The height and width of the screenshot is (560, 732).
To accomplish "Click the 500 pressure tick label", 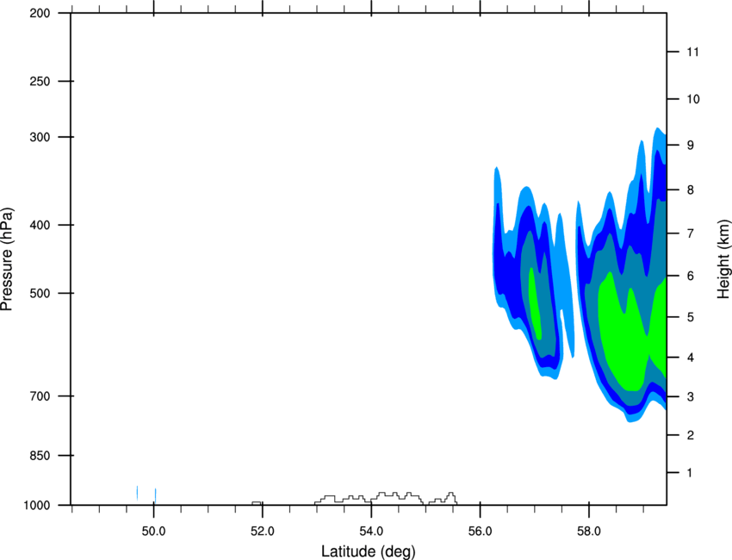I will click(40, 293).
